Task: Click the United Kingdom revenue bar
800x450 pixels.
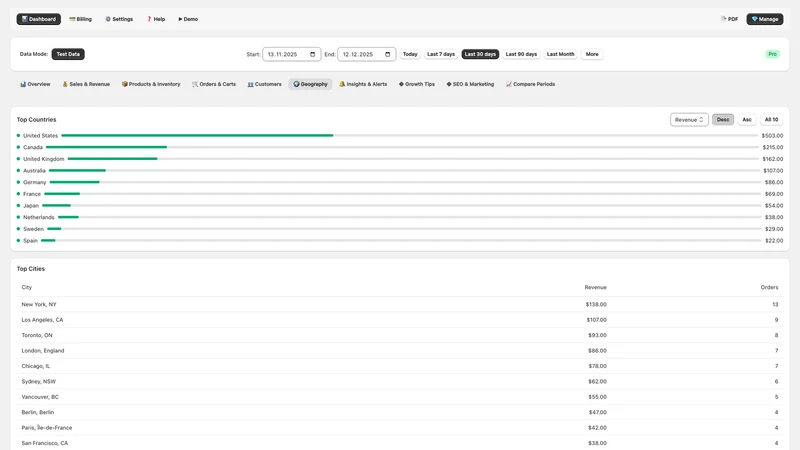Action: coord(112,159)
